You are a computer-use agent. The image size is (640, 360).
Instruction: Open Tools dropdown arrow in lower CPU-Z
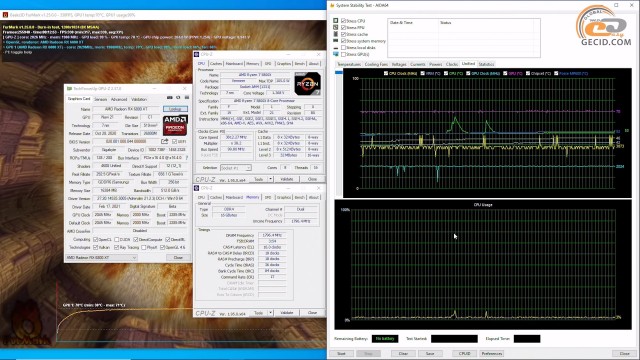(270, 313)
